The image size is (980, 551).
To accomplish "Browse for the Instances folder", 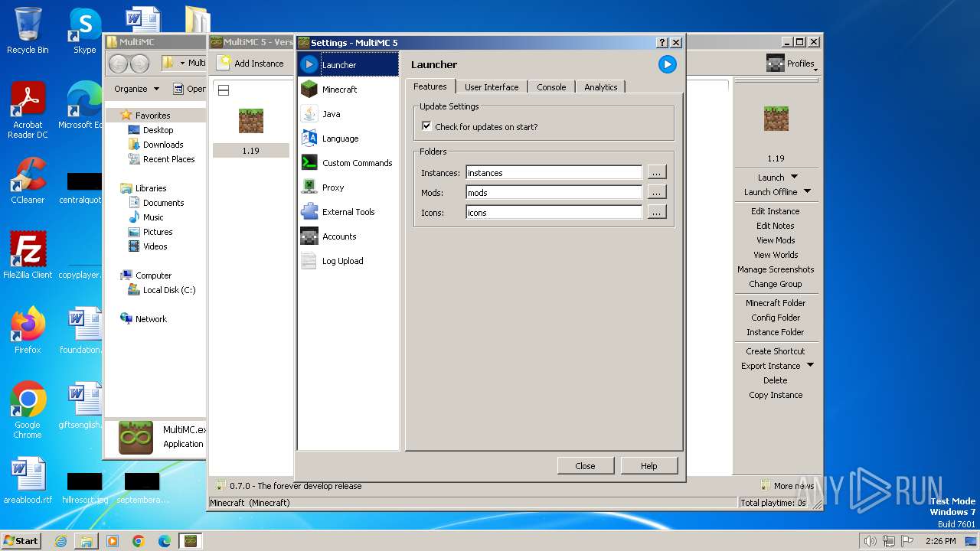I will 657,172.
